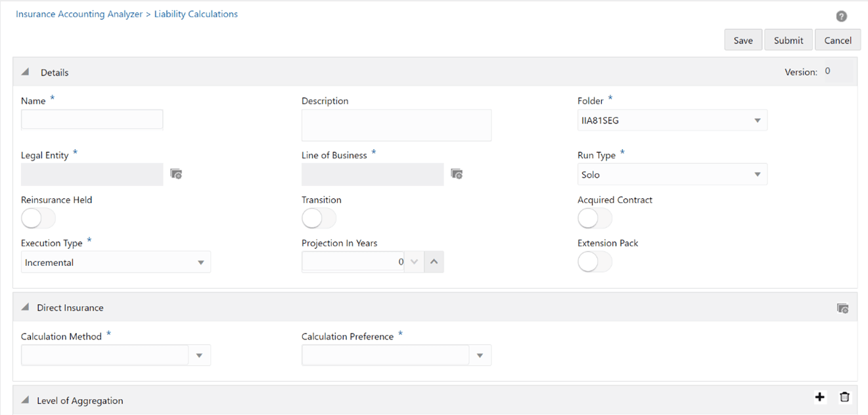
Task: Click the Save button
Action: (742, 39)
